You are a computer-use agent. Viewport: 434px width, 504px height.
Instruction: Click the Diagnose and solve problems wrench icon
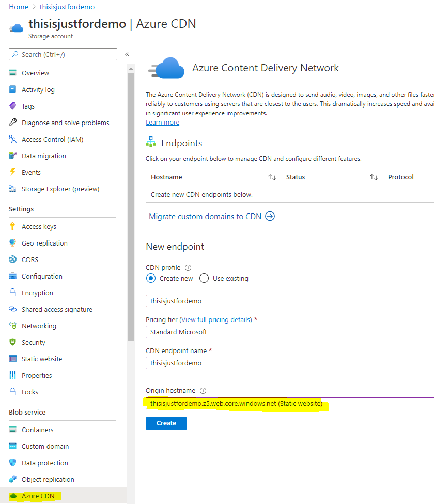click(x=12, y=123)
